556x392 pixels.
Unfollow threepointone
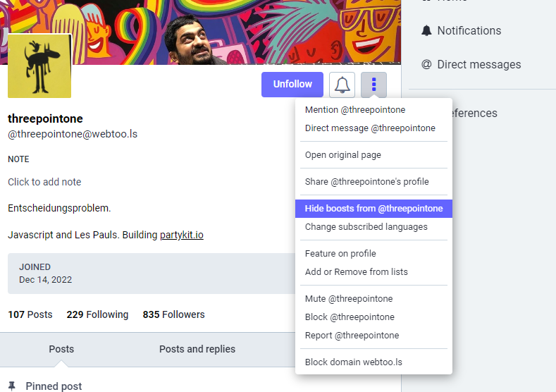click(292, 85)
